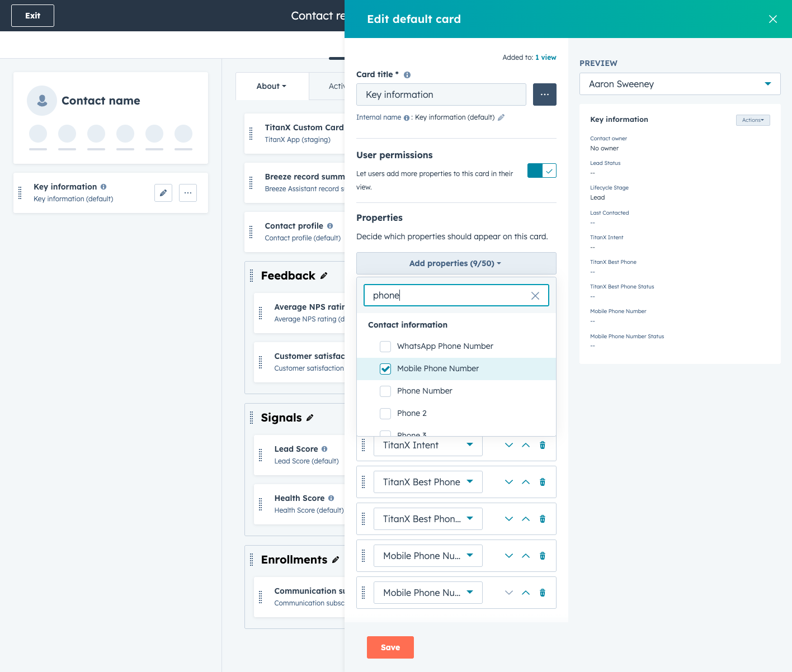792x672 pixels.
Task: Click the Contact name avatar icon
Action: (x=42, y=101)
